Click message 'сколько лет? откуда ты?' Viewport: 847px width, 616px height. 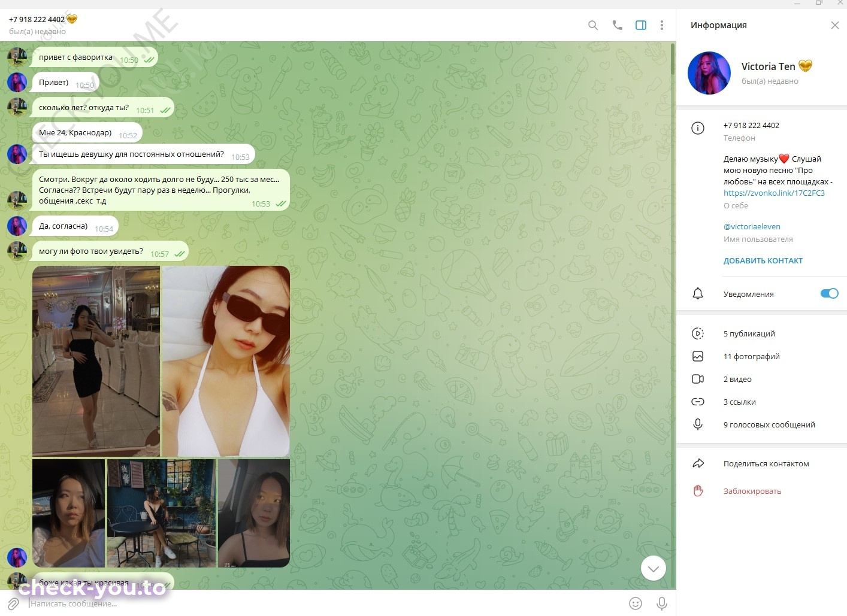point(103,108)
